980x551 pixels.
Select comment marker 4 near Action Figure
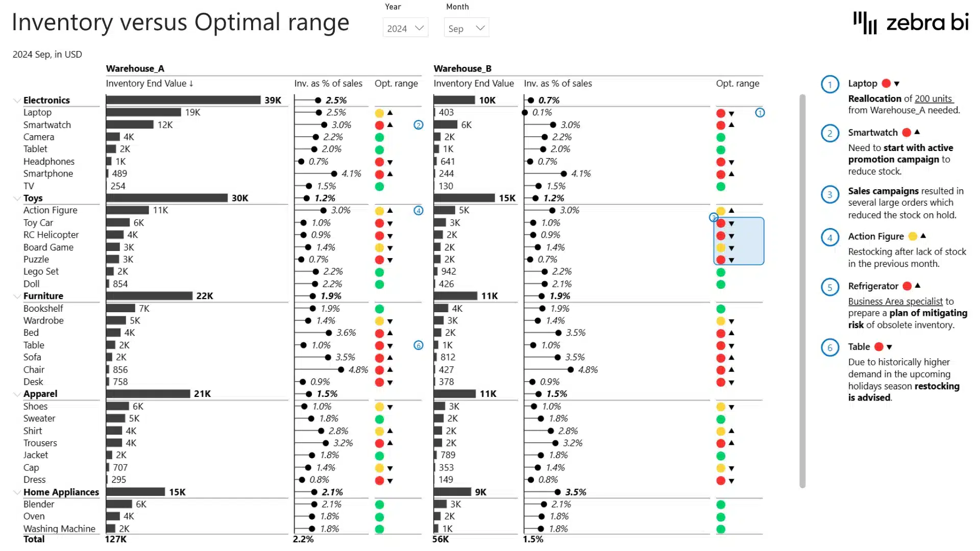tap(419, 210)
